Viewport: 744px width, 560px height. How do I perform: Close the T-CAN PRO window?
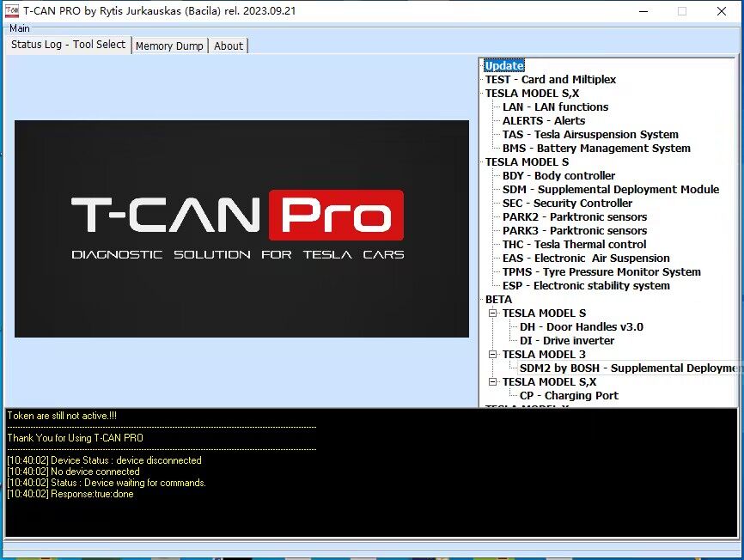(721, 11)
